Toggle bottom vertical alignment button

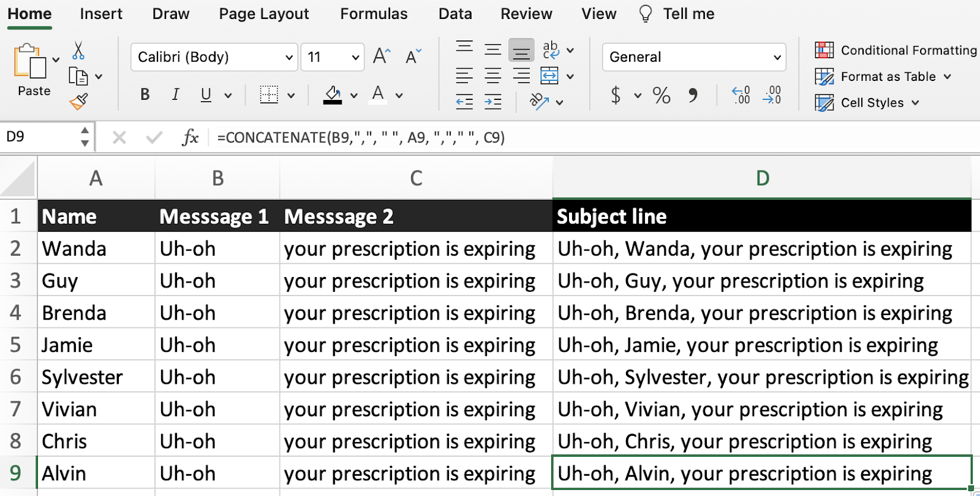521,50
